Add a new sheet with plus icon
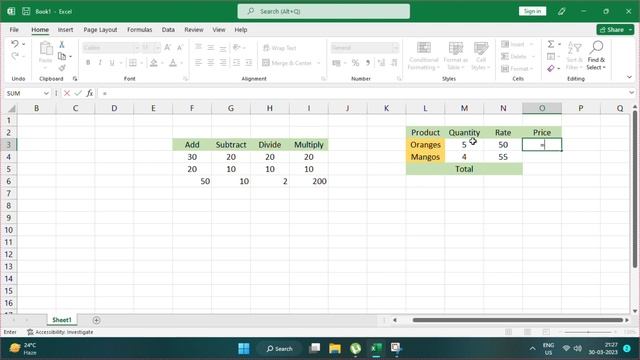Image resolution: width=640 pixels, height=360 pixels. (96, 320)
